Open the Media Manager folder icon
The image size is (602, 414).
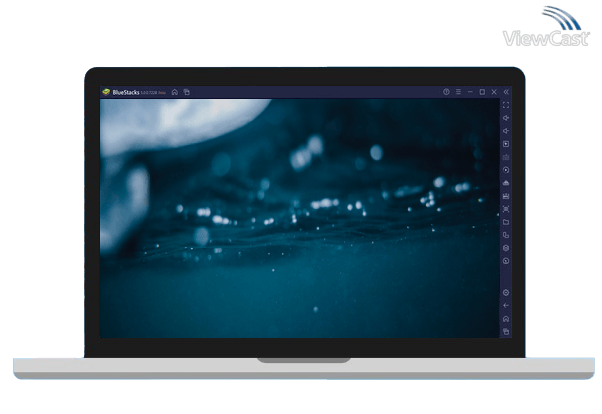[506, 222]
